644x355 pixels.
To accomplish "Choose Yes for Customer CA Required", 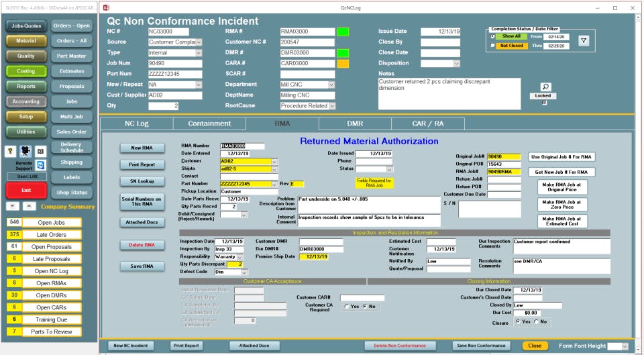I will click(x=347, y=307).
